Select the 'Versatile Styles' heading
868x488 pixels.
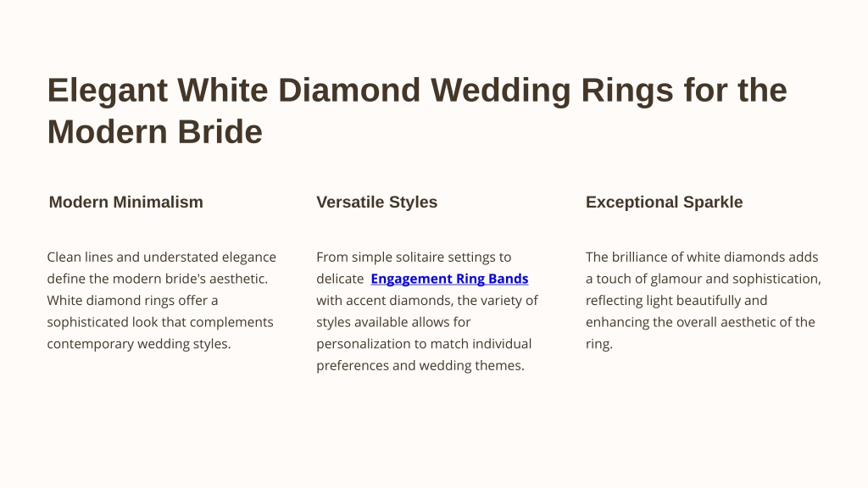[377, 202]
